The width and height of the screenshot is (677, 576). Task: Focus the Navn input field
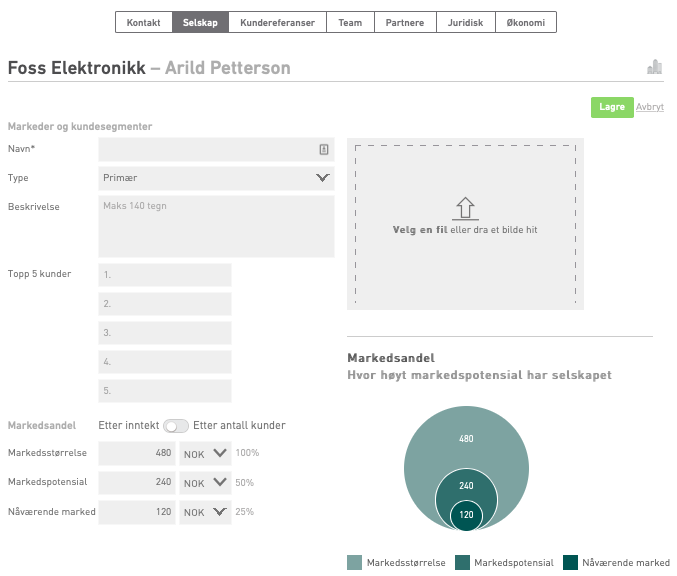point(216,149)
